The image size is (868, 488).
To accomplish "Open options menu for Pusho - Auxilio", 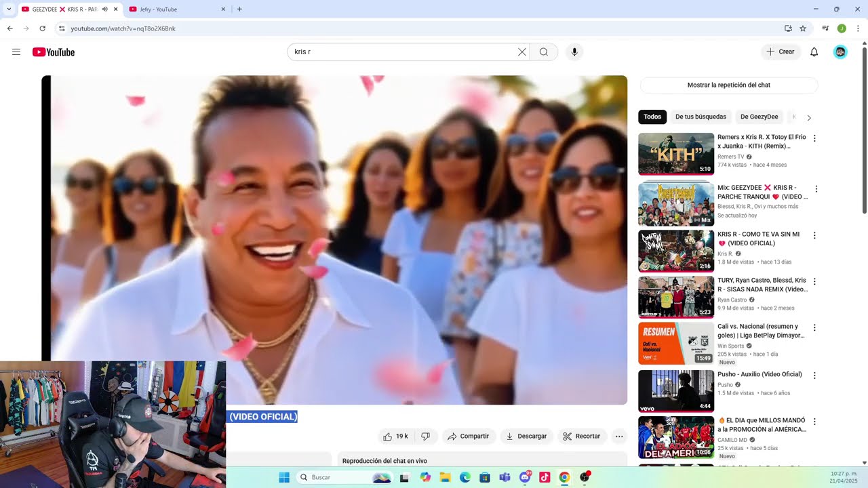I will [814, 375].
